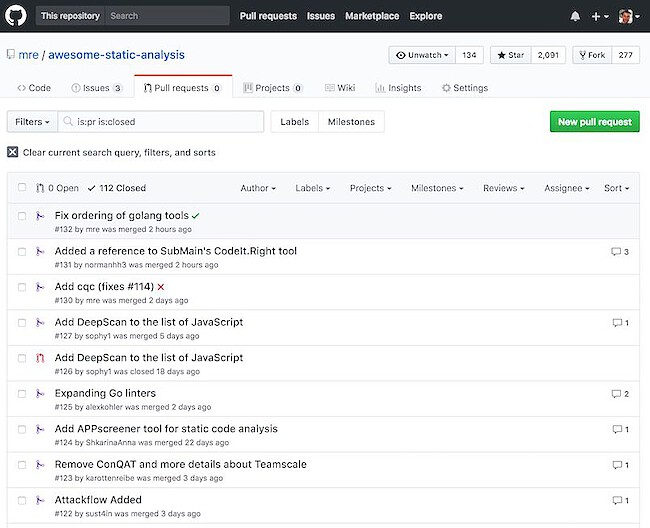Click the search magnifier icon in filter box
This screenshot has width=650, height=528.
68,121
